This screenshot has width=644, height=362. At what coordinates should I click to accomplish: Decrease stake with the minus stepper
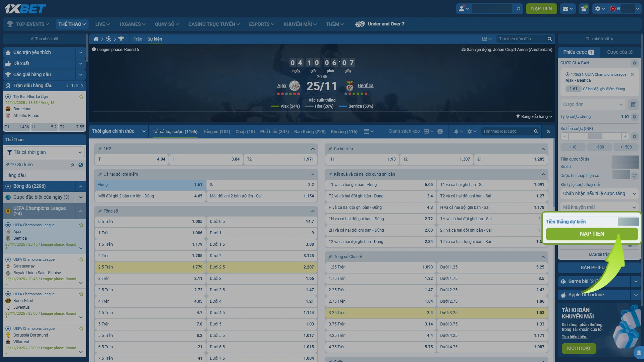pos(565,136)
